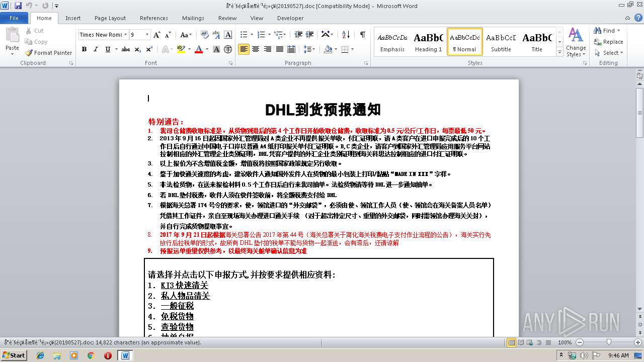Select the Format Painter tool
Image resolution: width=644 pixels, height=362 pixels.
tap(48, 53)
